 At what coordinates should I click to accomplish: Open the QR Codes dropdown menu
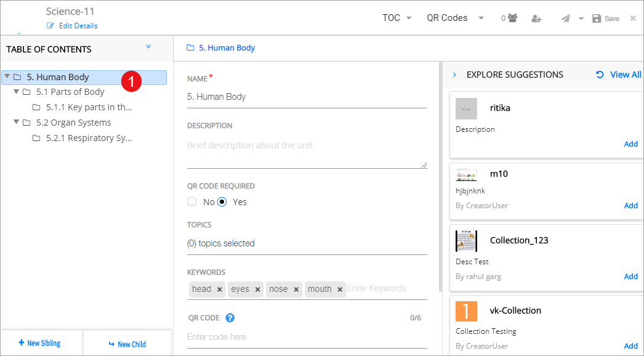point(455,18)
